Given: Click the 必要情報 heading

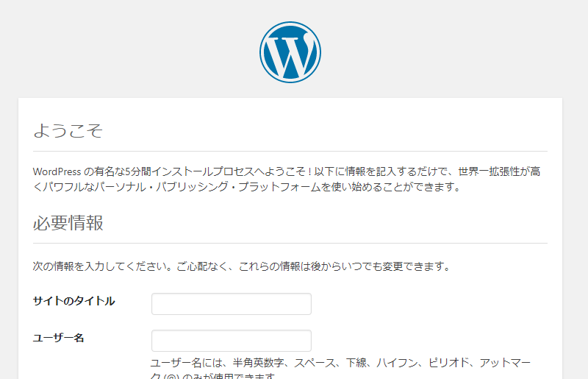Looking at the screenshot, I should pyautogui.click(x=68, y=223).
